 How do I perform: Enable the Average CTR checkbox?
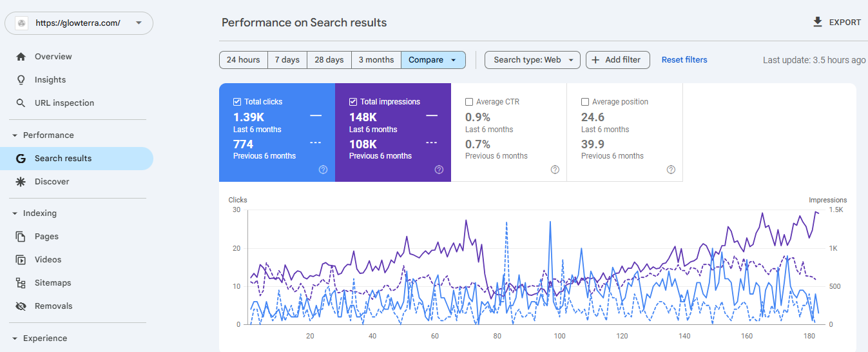click(x=469, y=102)
